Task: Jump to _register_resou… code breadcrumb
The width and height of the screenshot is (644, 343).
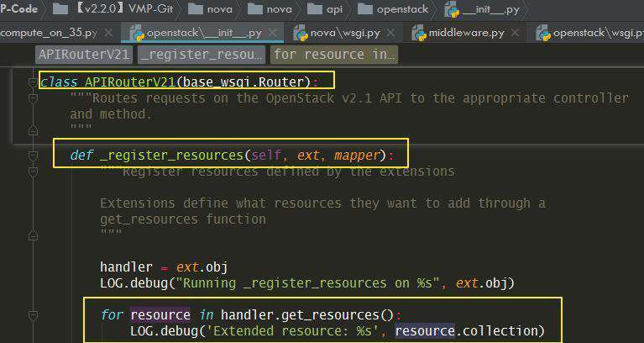Action: (x=202, y=55)
